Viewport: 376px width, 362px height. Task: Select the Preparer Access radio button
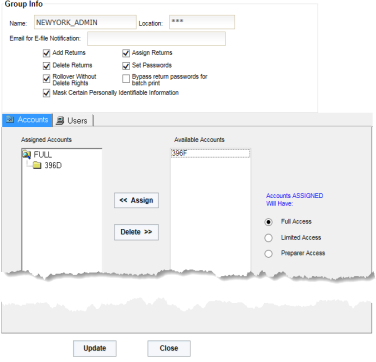(268, 254)
